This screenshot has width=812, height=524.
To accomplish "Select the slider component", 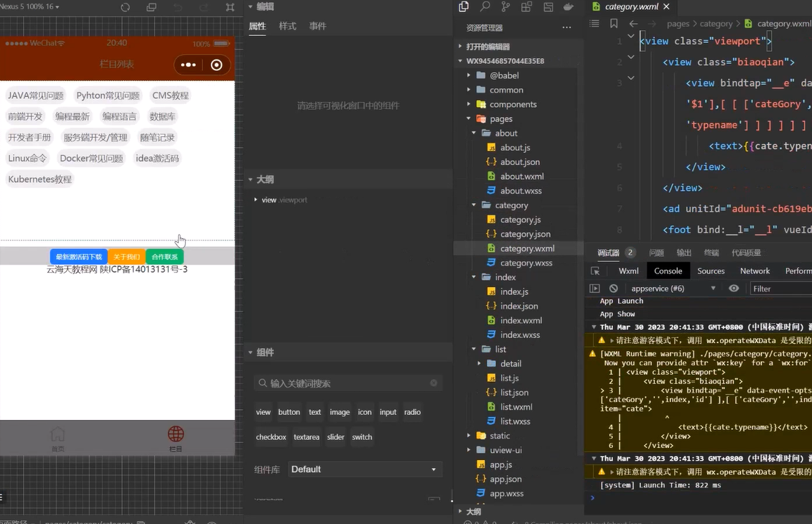I will click(x=335, y=437).
